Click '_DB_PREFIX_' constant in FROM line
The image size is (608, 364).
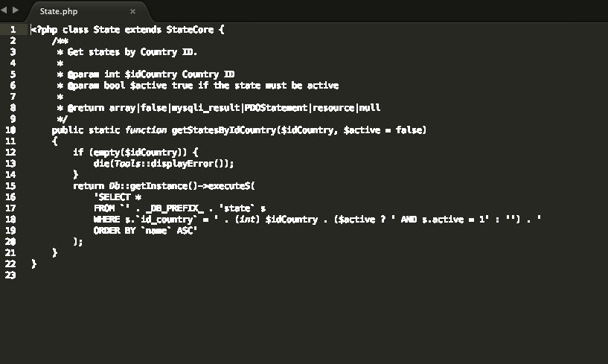click(174, 208)
